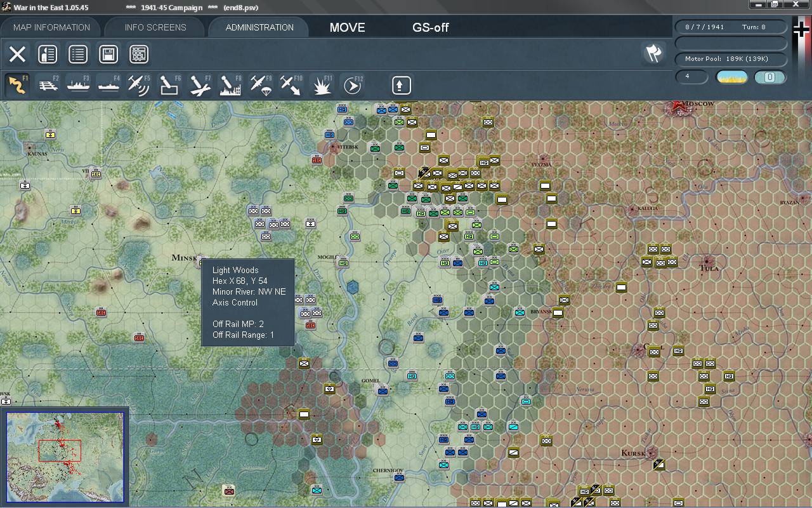Select the F8 bomb city icon

point(231,85)
